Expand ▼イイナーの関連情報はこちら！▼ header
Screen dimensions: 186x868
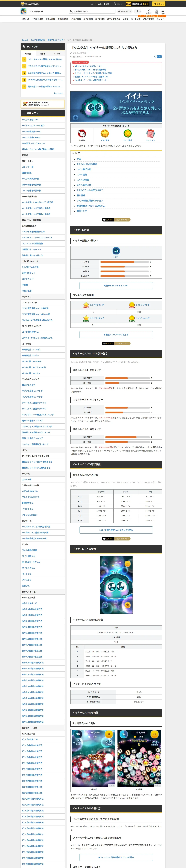point(116,126)
